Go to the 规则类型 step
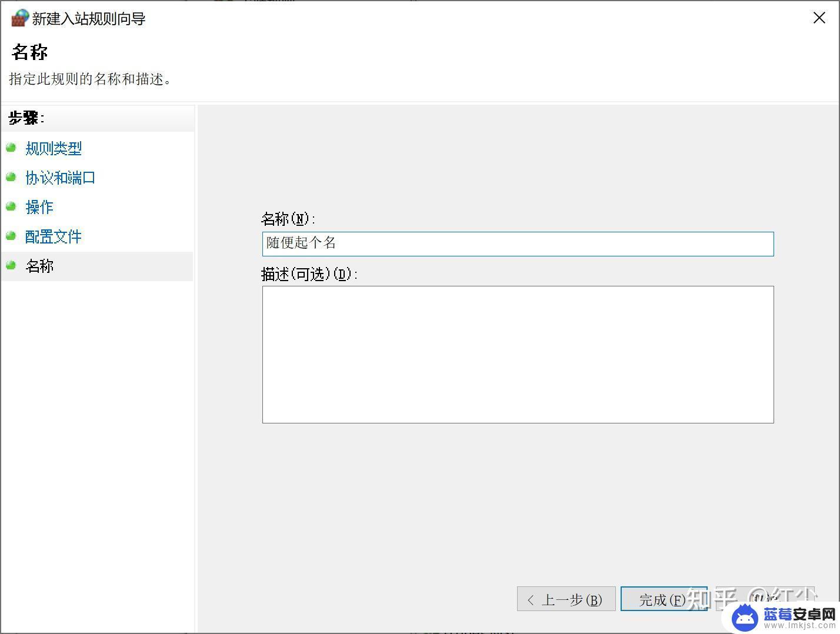The image size is (840, 634). [54, 148]
